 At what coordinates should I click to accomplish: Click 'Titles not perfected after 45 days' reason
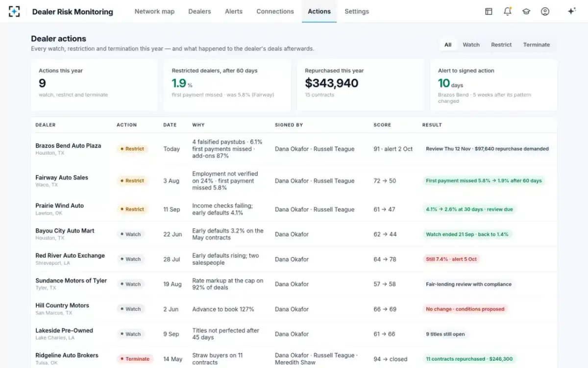[226, 334]
